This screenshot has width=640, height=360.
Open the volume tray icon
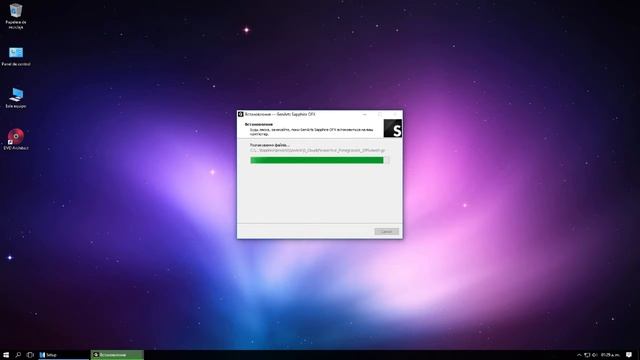tap(595, 355)
